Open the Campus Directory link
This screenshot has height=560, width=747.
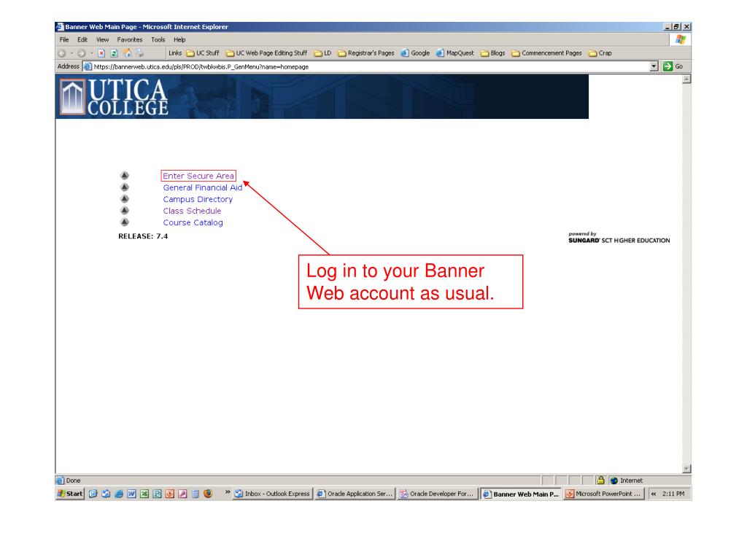click(198, 199)
